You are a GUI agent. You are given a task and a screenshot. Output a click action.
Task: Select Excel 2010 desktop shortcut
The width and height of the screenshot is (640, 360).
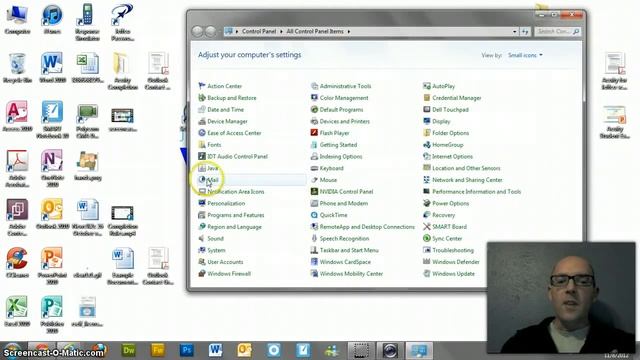click(17, 311)
